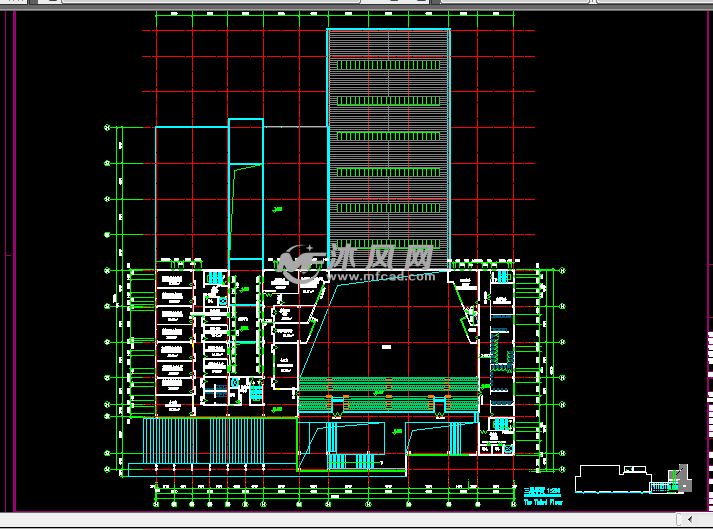Click the hatched parking roof area
The width and height of the screenshot is (713, 529).
[x=389, y=148]
